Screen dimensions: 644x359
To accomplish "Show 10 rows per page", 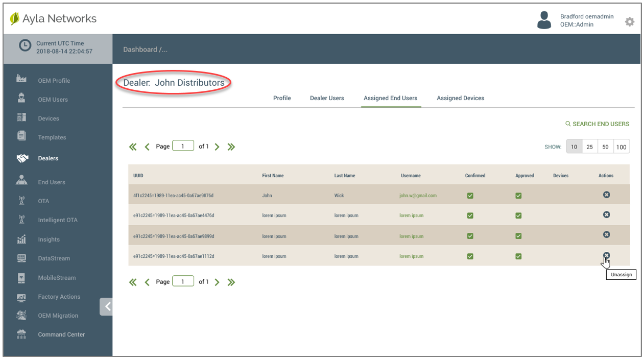I will (574, 147).
